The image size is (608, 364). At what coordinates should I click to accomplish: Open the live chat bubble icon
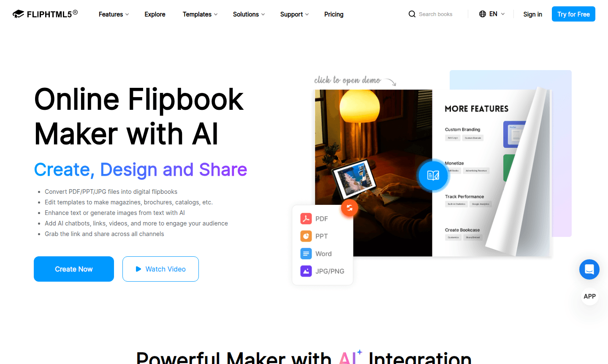[x=589, y=269]
